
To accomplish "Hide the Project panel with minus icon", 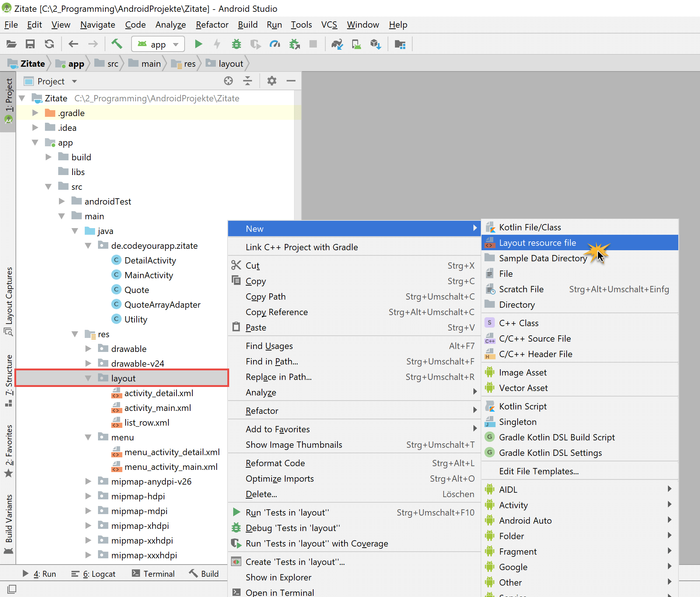I will [x=291, y=81].
